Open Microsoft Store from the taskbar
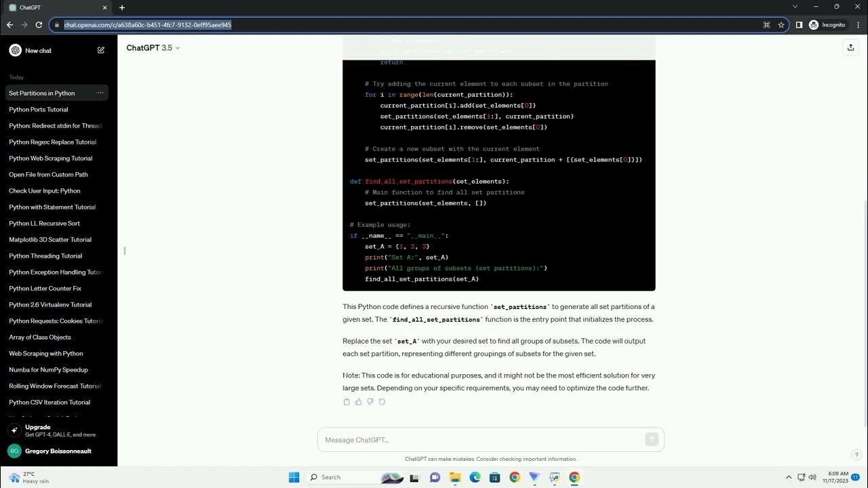This screenshot has height=488, width=868. (495, 477)
